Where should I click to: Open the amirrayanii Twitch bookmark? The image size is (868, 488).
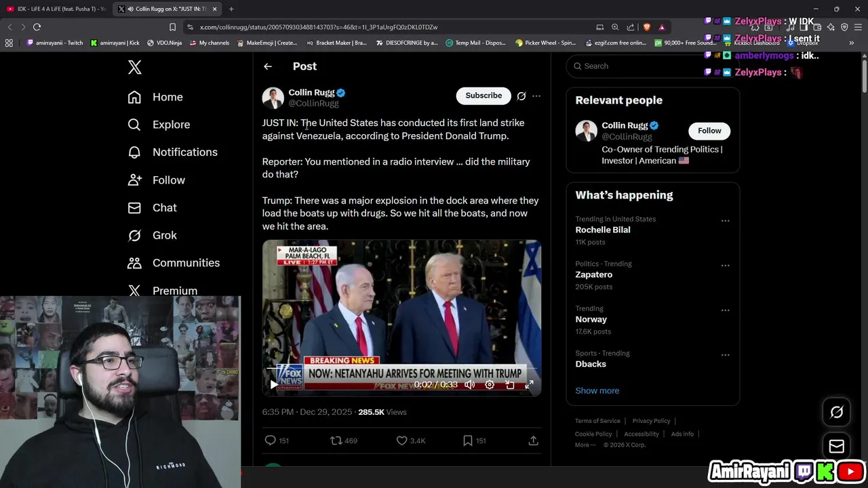pyautogui.click(x=54, y=43)
